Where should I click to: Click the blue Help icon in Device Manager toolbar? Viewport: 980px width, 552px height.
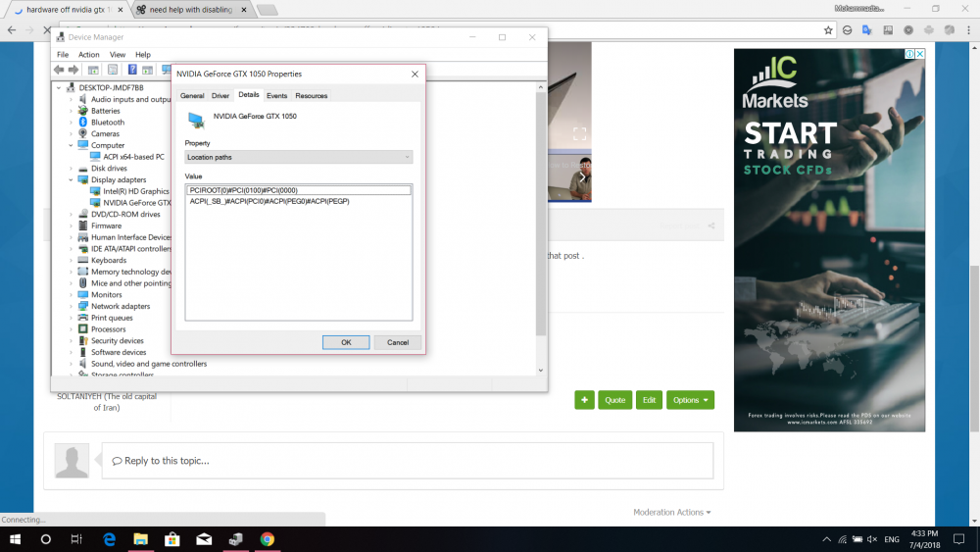coord(132,70)
